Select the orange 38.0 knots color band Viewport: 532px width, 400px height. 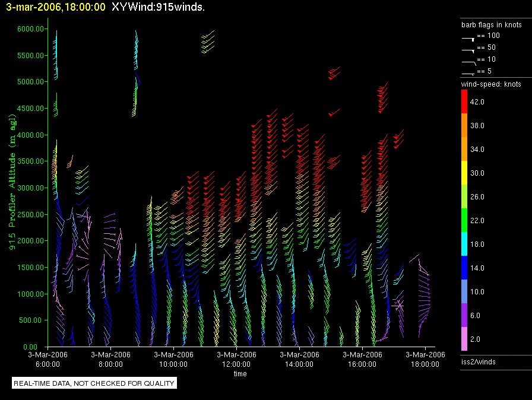(465, 126)
